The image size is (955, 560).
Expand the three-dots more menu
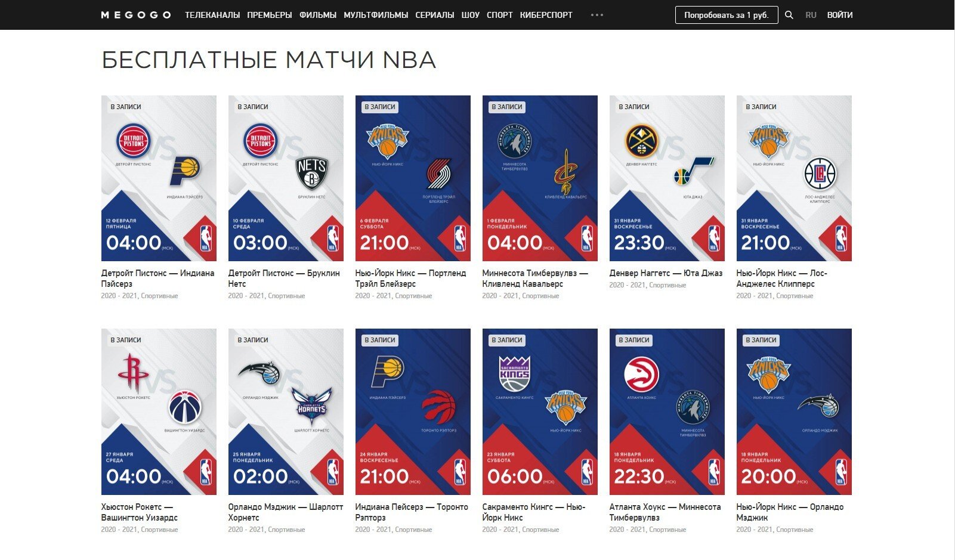click(597, 15)
